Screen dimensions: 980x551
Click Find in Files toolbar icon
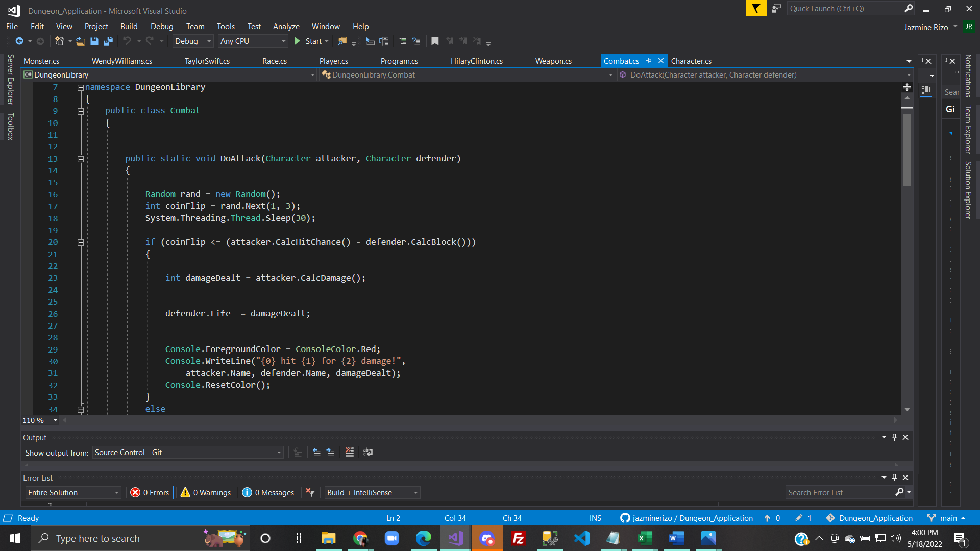pos(342,41)
